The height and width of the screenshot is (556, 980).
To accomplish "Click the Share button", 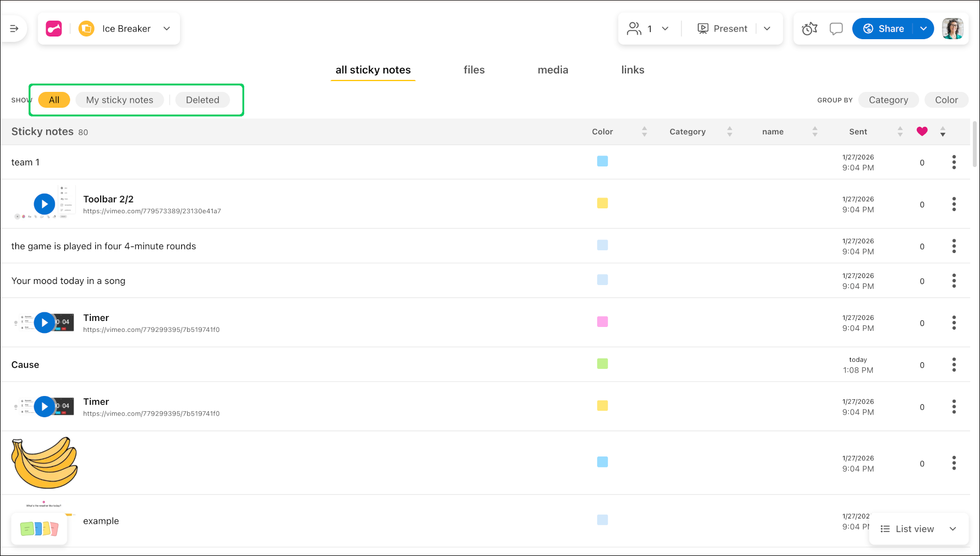I will pyautogui.click(x=884, y=29).
